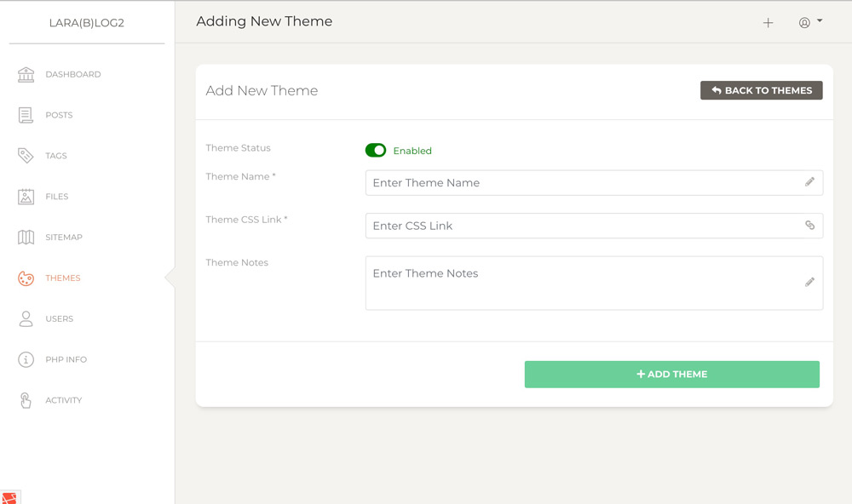
Task: Open the Dashboard from the sidebar
Action: (x=26, y=74)
